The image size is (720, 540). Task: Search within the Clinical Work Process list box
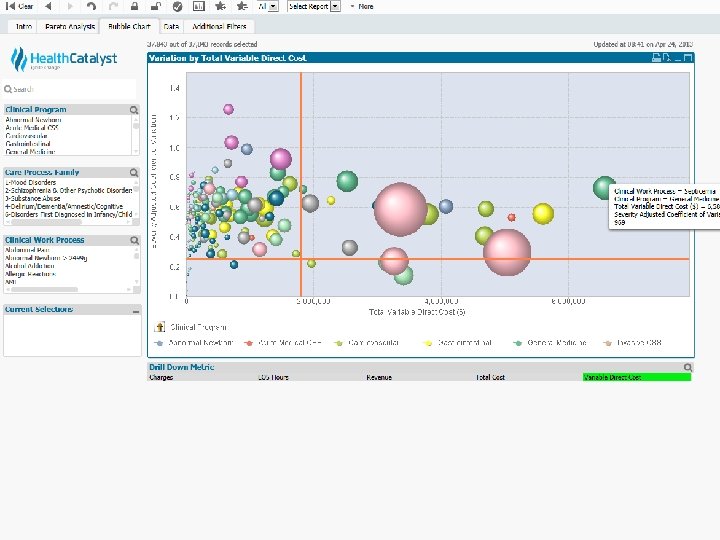134,240
